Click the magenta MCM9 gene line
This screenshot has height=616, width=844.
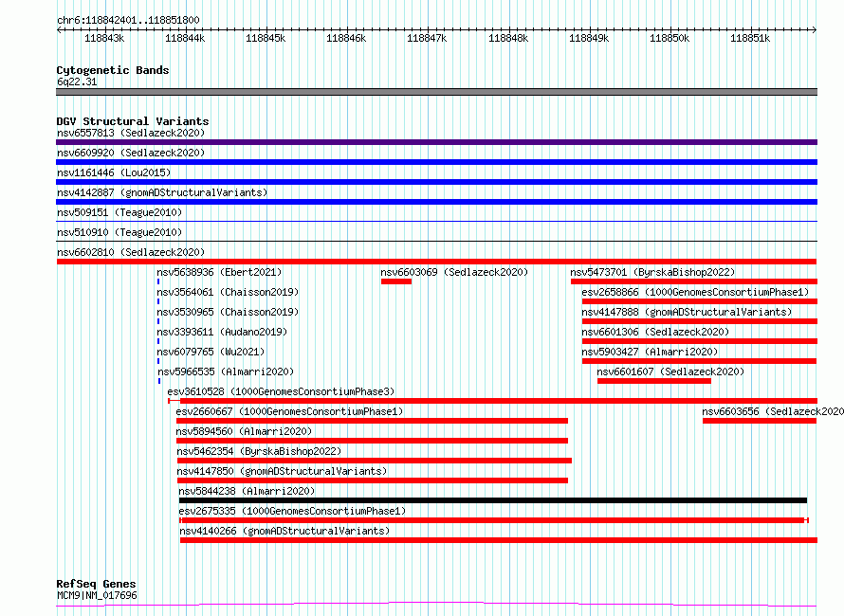[x=436, y=605]
